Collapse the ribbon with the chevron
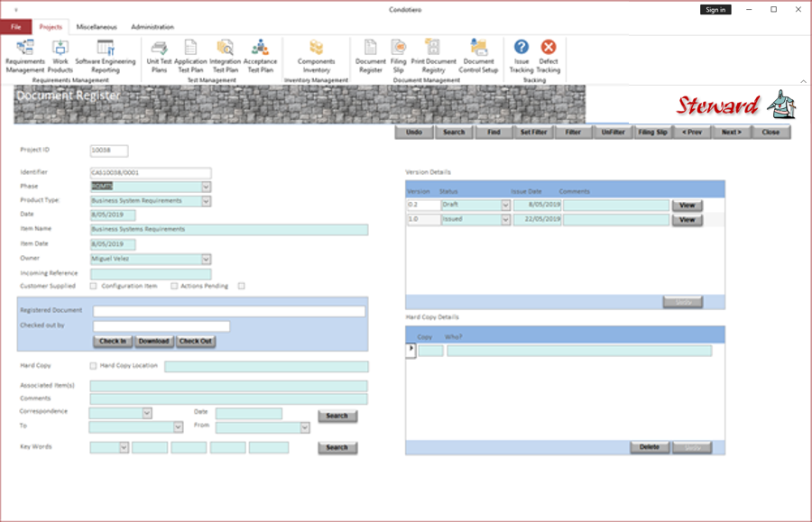The width and height of the screenshot is (812, 522). point(803,81)
